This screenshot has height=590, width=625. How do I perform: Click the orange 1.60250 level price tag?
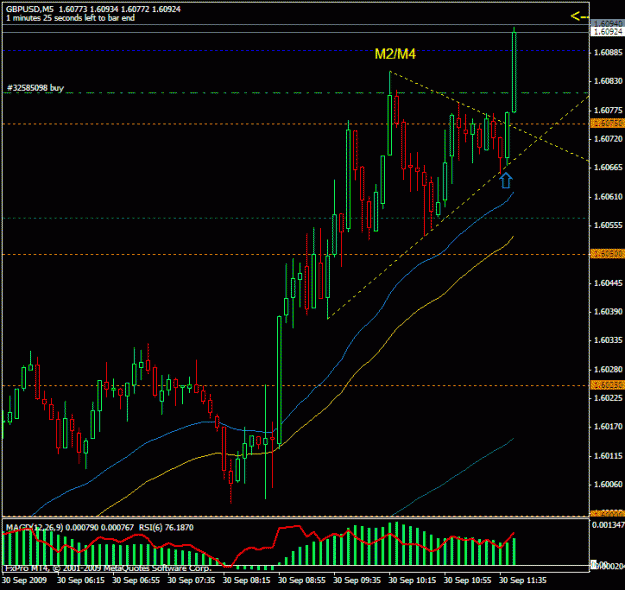(607, 385)
